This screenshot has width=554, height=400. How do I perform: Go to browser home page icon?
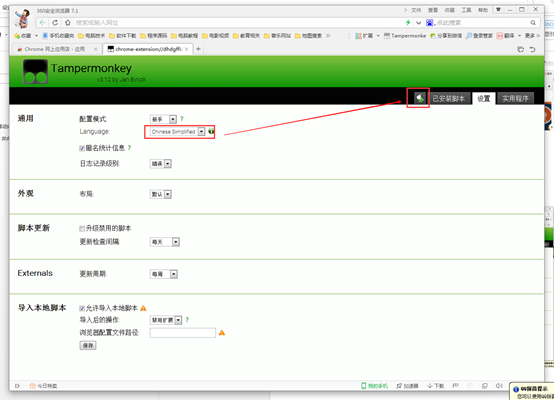pyautogui.click(x=68, y=23)
